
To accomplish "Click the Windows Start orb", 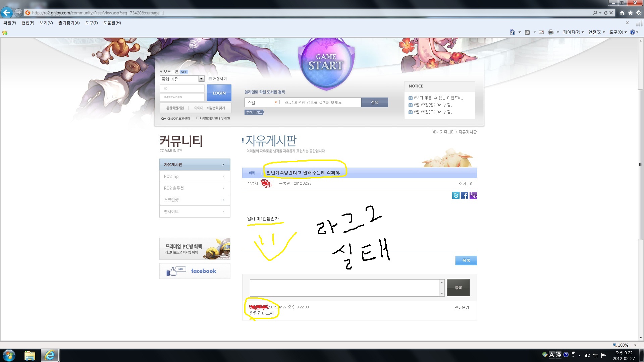I will (9, 355).
